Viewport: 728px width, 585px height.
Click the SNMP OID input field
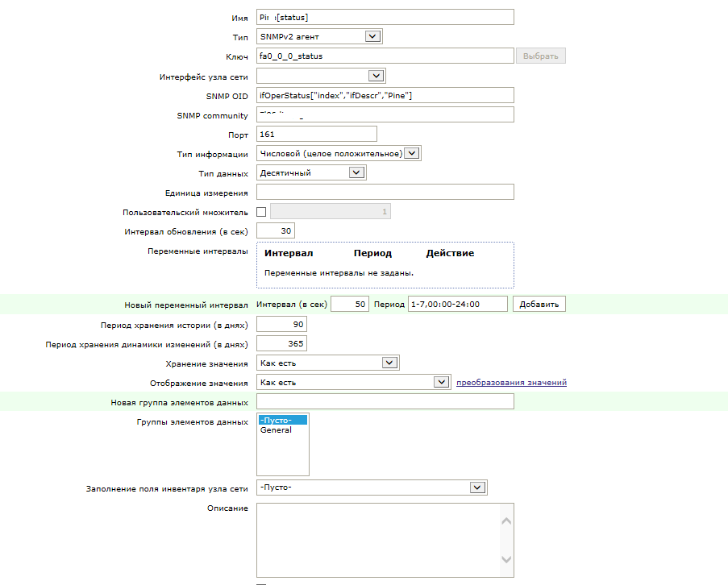(x=385, y=96)
